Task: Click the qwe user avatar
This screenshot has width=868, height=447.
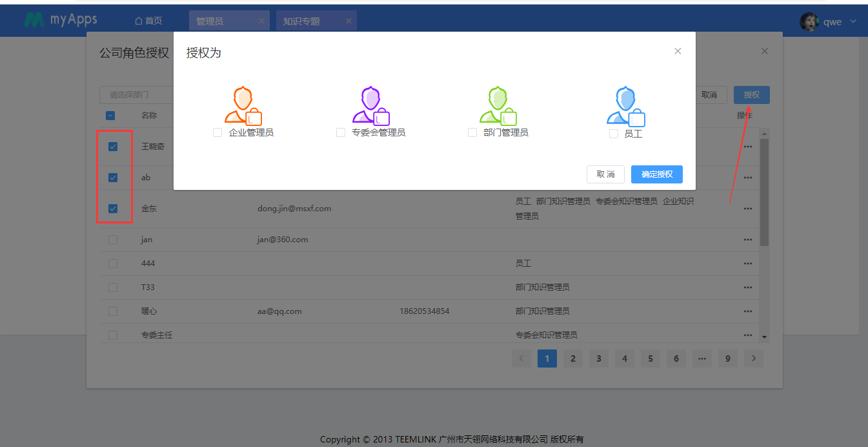Action: (809, 21)
